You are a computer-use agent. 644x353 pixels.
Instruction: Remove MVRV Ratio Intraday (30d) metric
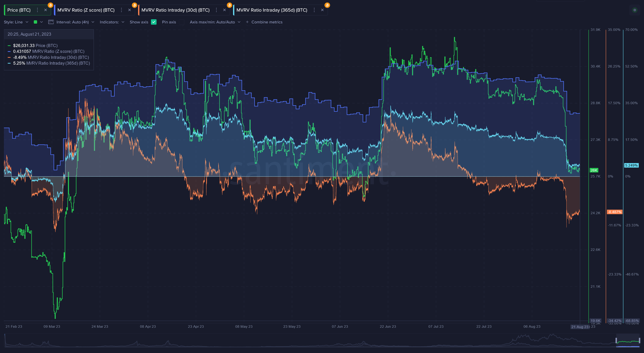pos(225,10)
